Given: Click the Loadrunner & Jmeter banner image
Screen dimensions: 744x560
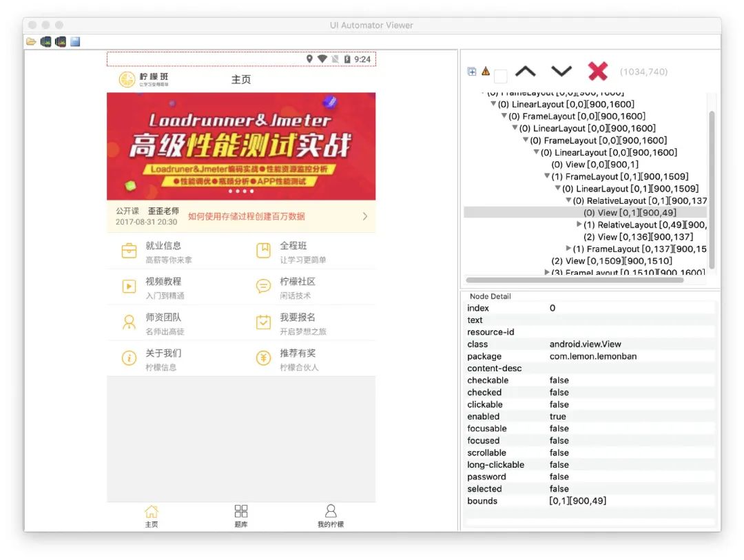Looking at the screenshot, I should click(241, 146).
